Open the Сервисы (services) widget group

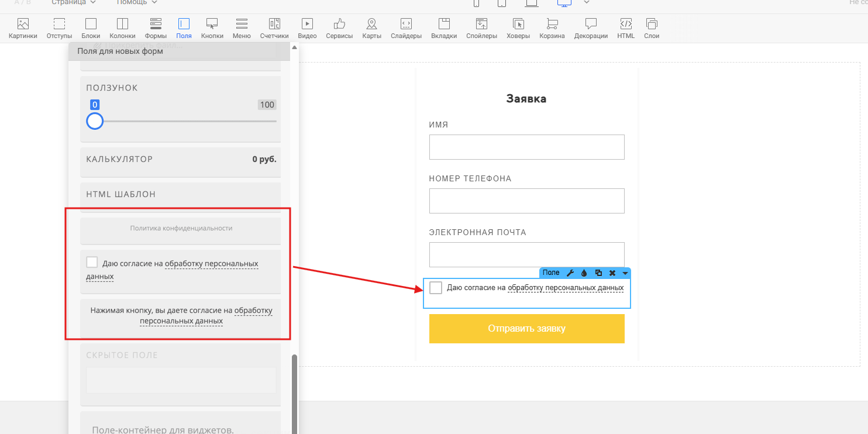click(339, 29)
